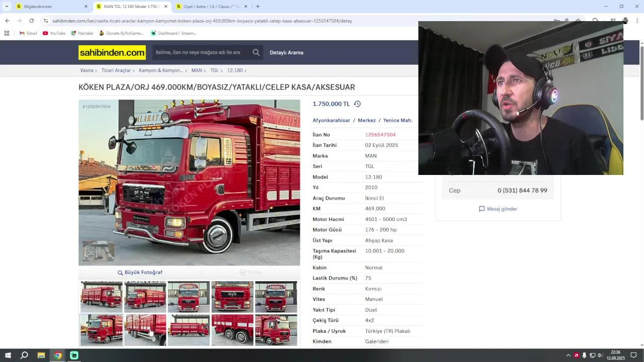Click Mesaj gönder
This screenshot has width=644, height=362.
(x=498, y=209)
